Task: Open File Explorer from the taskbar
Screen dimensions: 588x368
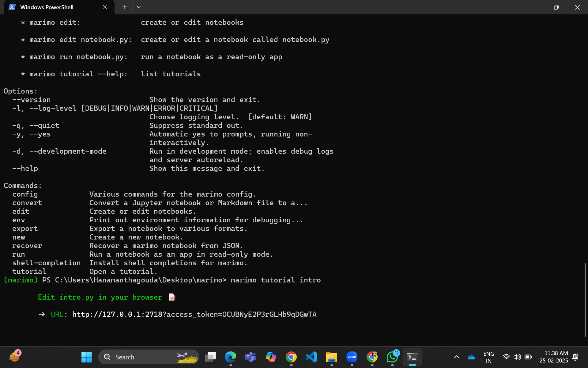Action: tap(332, 357)
